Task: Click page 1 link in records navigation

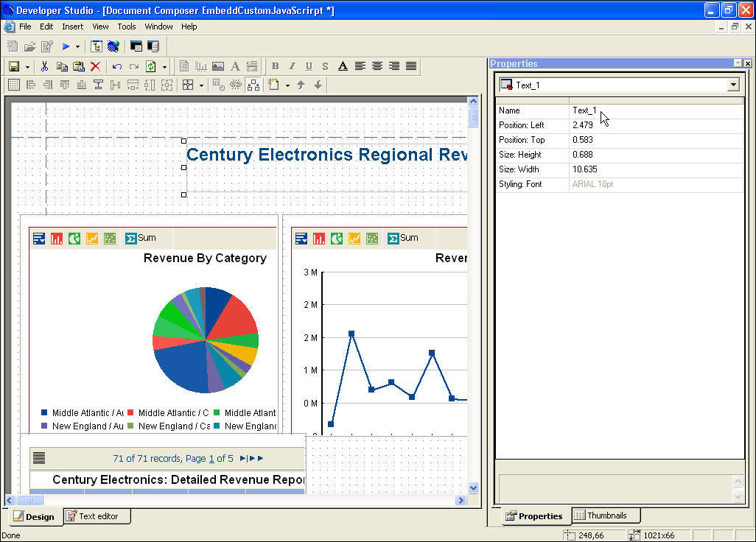Action: click(x=211, y=458)
